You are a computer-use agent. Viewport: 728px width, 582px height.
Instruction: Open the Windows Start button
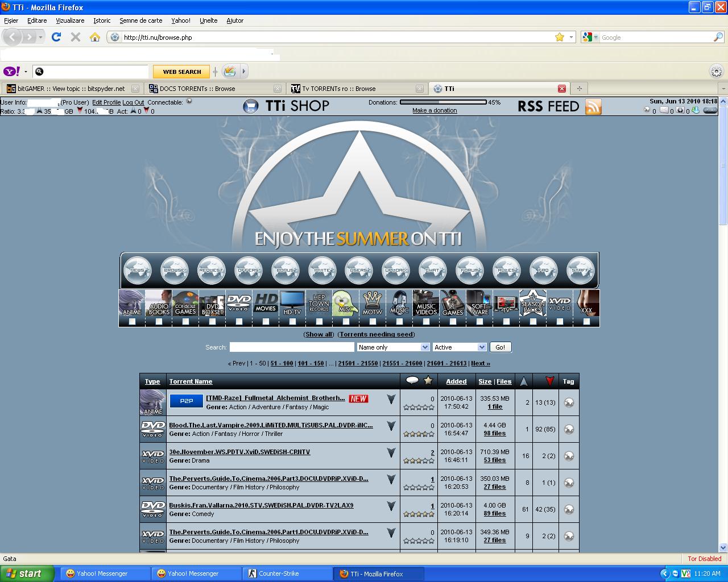coord(27,573)
